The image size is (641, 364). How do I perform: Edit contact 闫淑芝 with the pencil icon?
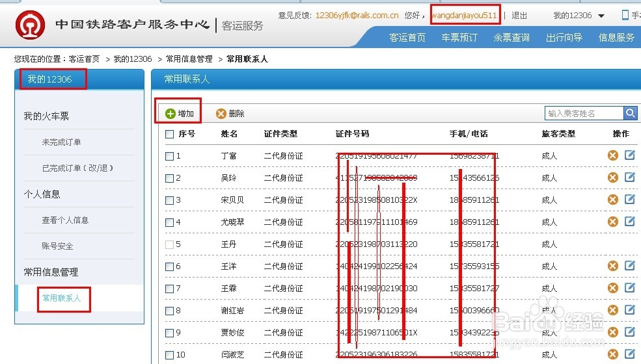629,354
